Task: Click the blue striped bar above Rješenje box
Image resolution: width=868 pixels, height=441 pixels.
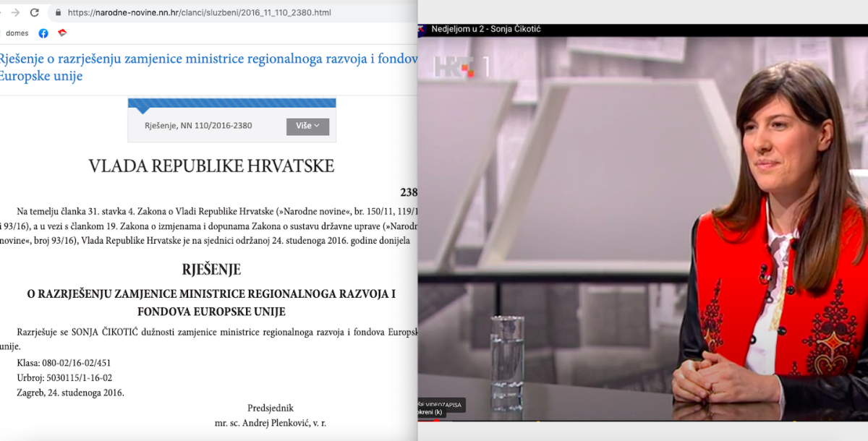Action: (231, 103)
